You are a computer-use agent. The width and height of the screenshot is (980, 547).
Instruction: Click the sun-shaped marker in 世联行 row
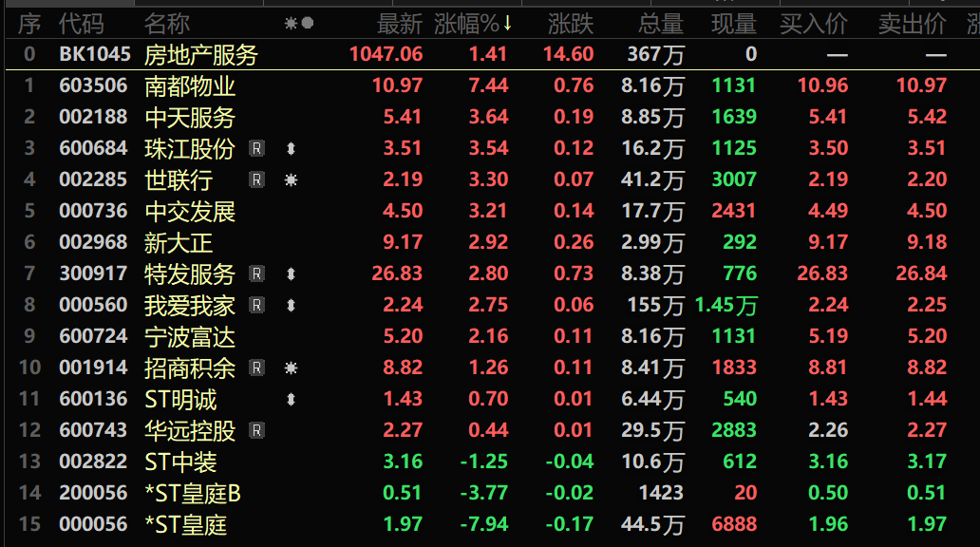pyautogui.click(x=291, y=180)
